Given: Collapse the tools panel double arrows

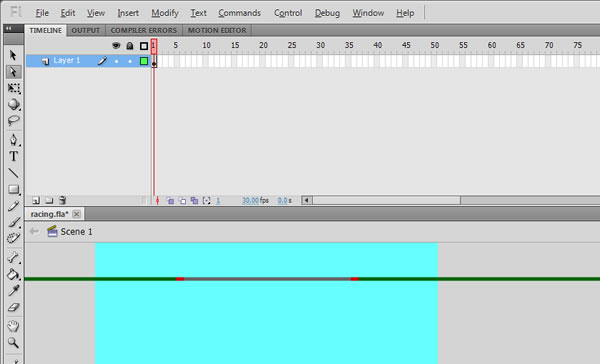Looking at the screenshot, I should point(8,28).
